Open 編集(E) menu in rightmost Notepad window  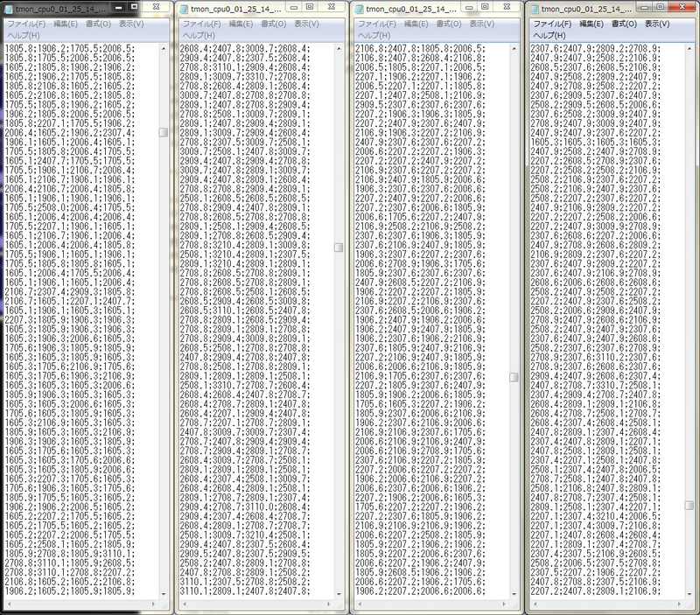591,24
